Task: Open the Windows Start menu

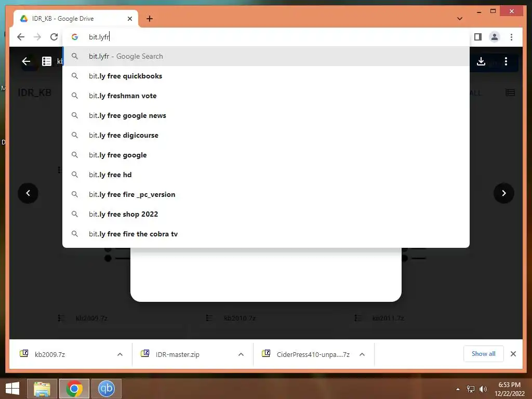Action: [x=12, y=389]
